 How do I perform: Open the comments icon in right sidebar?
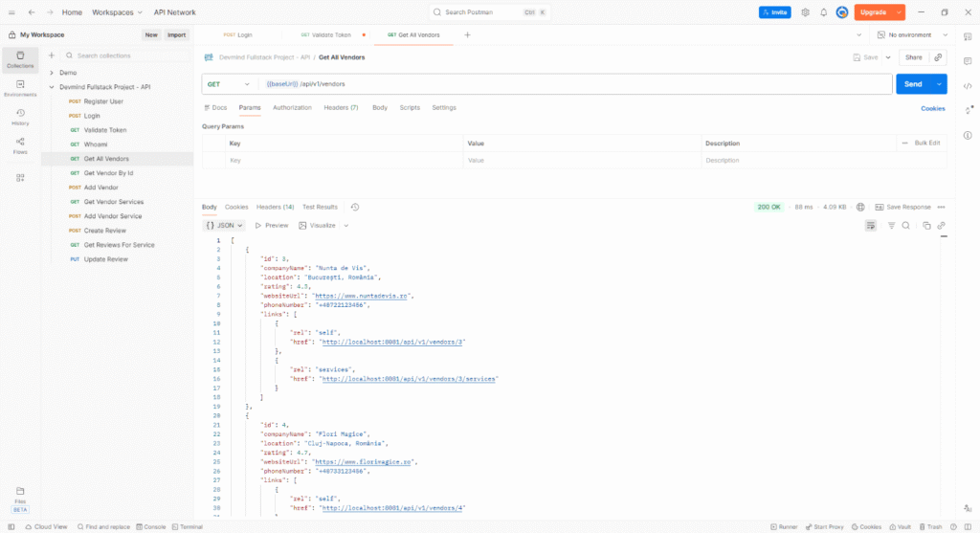(x=968, y=61)
